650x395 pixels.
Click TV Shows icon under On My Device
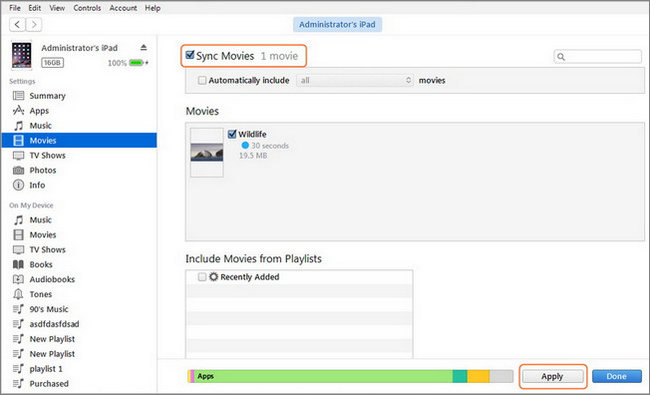(18, 250)
